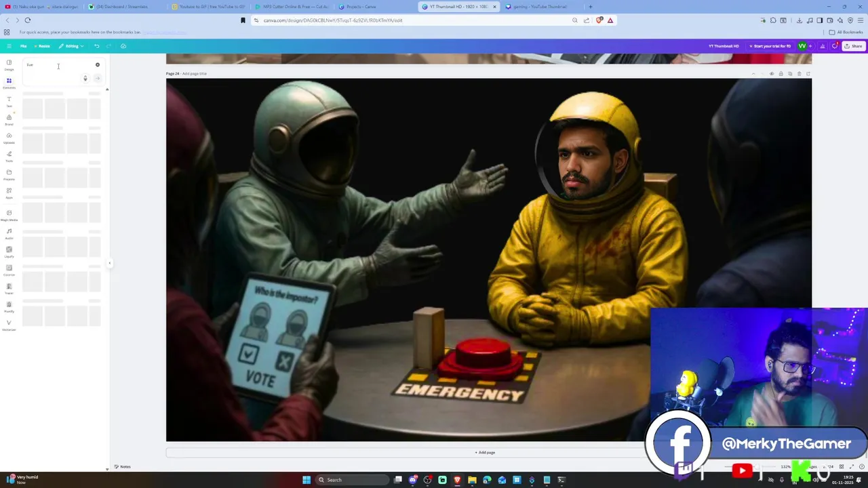Image resolution: width=868 pixels, height=488 pixels.
Task: Open the Tools panel
Action: click(x=9, y=157)
